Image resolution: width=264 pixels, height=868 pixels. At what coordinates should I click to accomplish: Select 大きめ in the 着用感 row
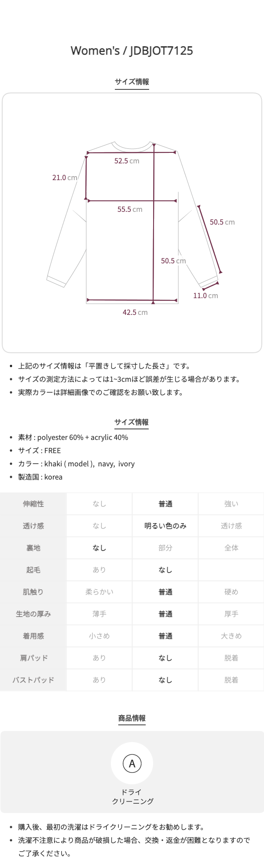tap(231, 636)
